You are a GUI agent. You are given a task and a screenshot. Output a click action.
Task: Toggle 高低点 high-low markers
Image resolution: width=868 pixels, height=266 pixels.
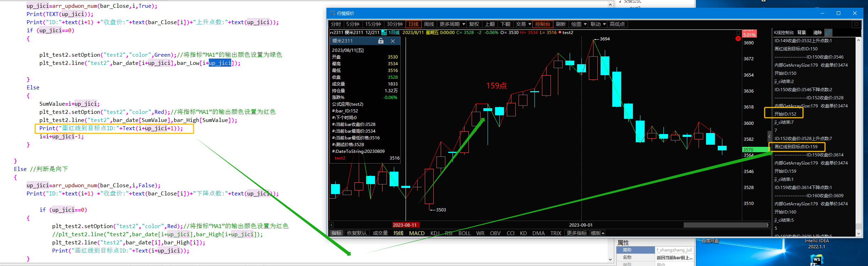point(617,24)
